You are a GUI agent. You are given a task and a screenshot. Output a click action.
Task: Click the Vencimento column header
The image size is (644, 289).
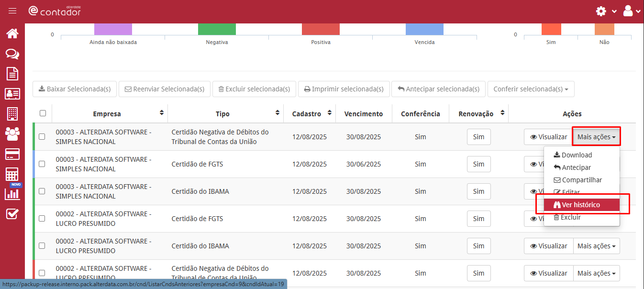point(364,114)
